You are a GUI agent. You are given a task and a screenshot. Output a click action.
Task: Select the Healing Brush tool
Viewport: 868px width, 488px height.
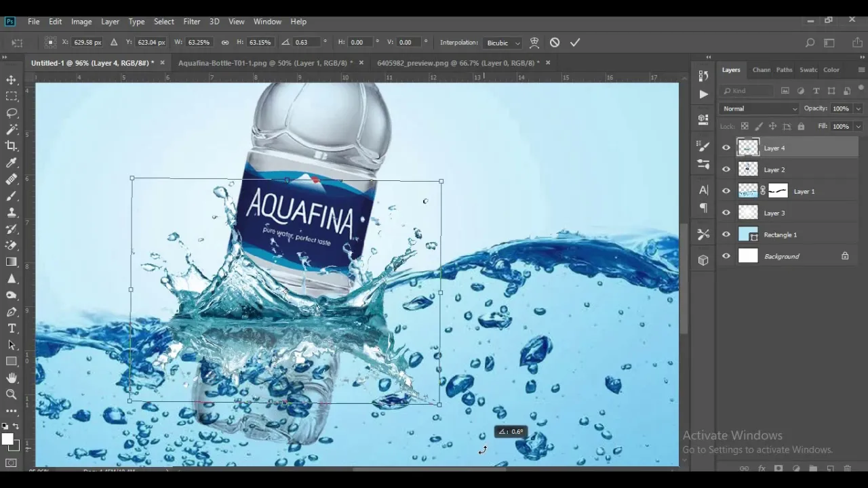[12, 180]
